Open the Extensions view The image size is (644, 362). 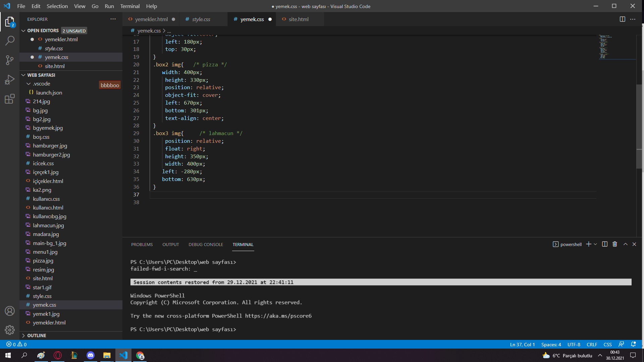point(10,99)
